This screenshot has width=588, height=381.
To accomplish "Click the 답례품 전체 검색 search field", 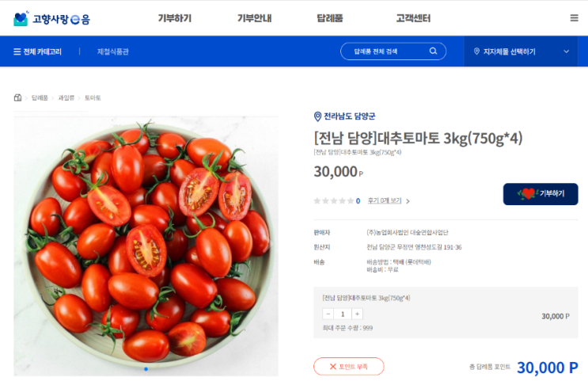I will (x=393, y=51).
